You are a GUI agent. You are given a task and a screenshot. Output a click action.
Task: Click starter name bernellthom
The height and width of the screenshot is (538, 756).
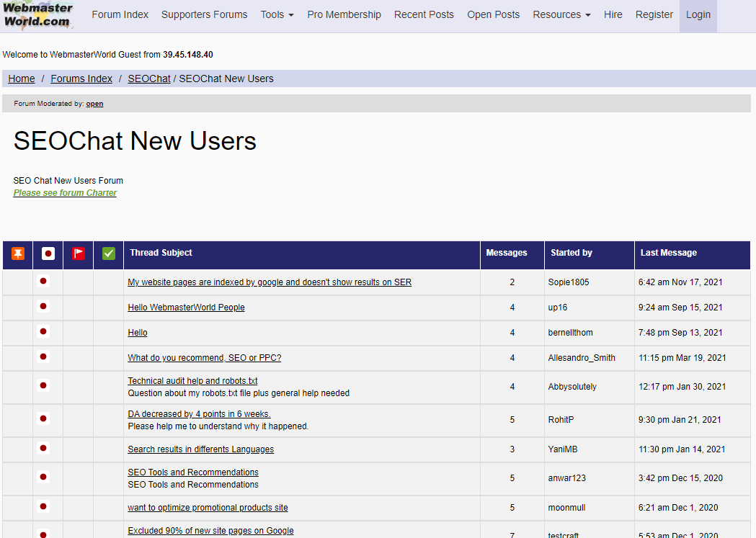click(570, 333)
